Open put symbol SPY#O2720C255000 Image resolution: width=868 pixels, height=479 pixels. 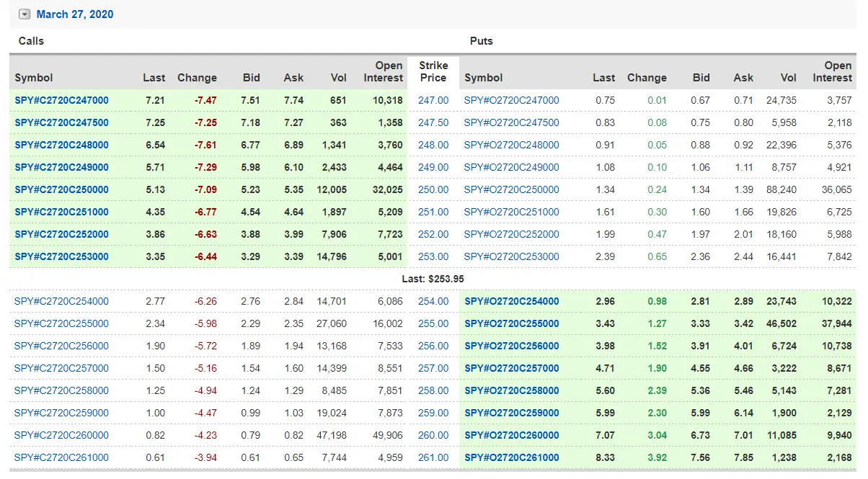(x=512, y=323)
